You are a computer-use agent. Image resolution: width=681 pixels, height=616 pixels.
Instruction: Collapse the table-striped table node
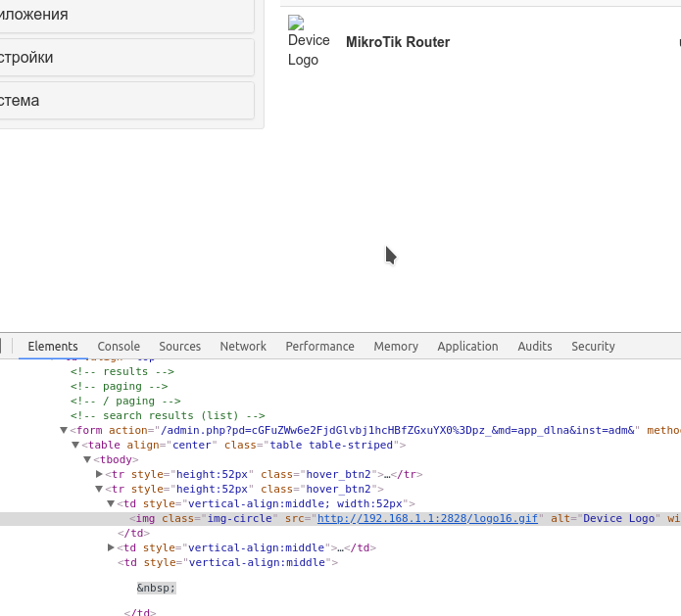click(x=75, y=445)
